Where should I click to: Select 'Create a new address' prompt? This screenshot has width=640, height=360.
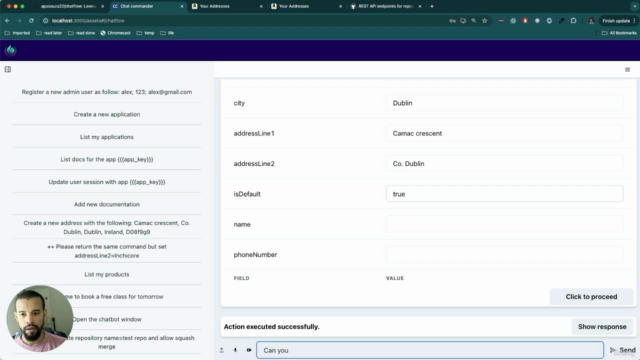click(x=107, y=227)
